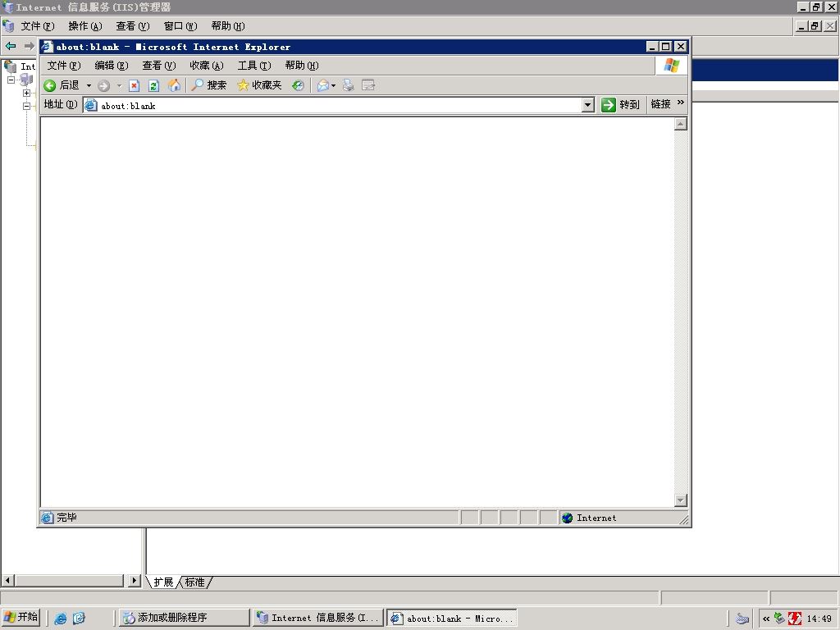Open the address bar dropdown list
This screenshot has width=840, height=630.
(x=587, y=105)
